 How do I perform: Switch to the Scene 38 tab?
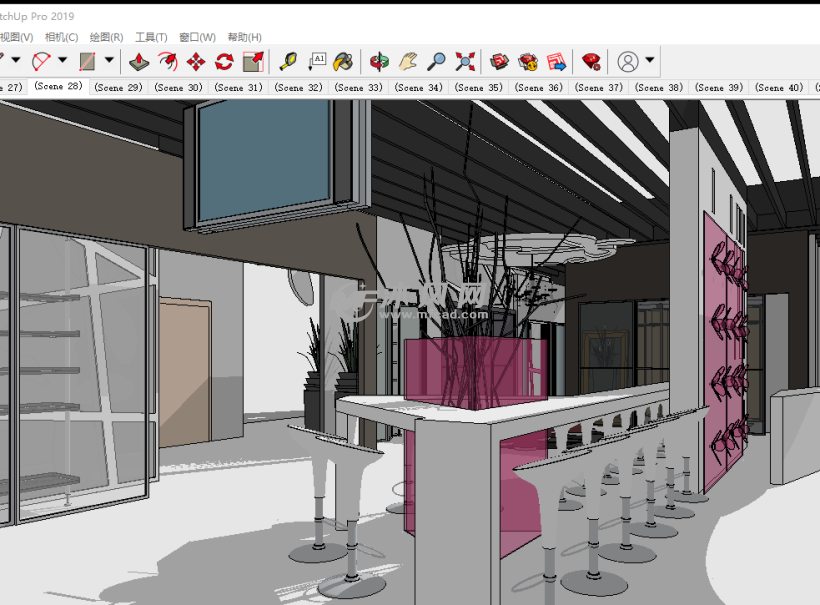point(659,87)
